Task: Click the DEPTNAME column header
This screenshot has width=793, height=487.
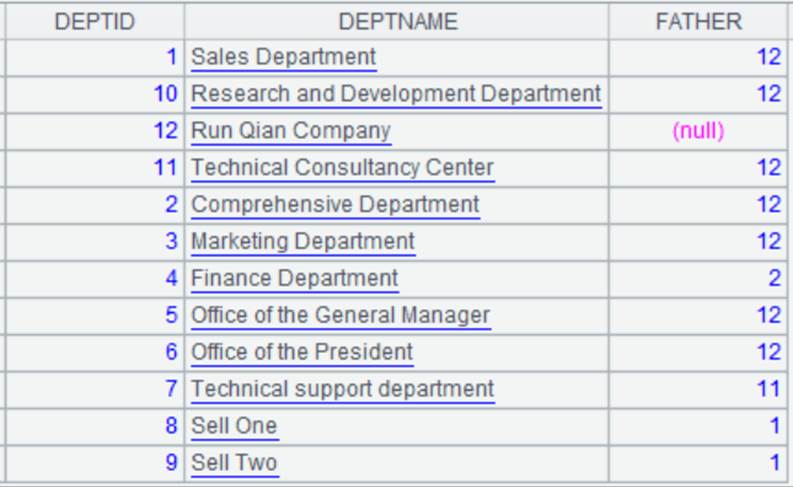Action: pyautogui.click(x=398, y=22)
